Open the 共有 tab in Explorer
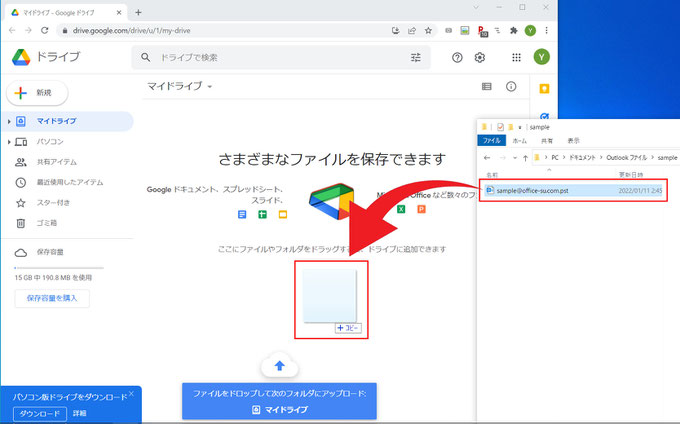 click(547, 141)
